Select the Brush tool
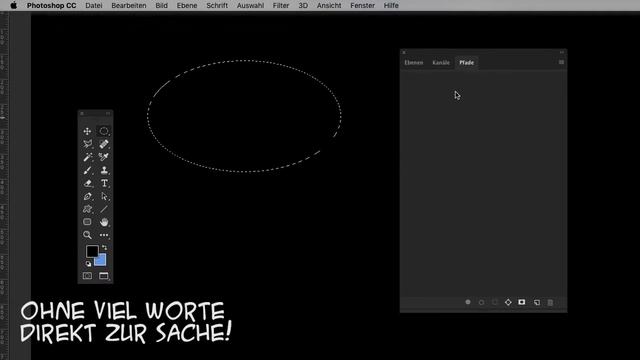640x360 pixels. (x=87, y=170)
